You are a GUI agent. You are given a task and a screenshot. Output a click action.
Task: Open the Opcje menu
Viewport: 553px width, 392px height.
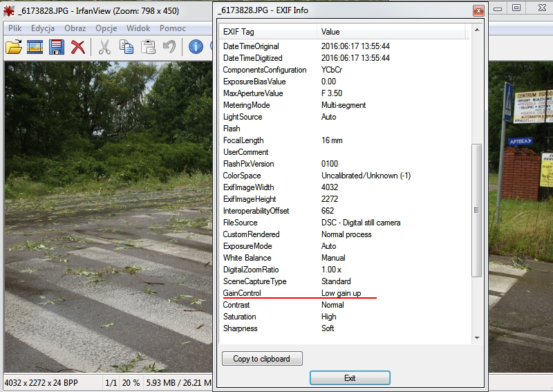coord(106,28)
